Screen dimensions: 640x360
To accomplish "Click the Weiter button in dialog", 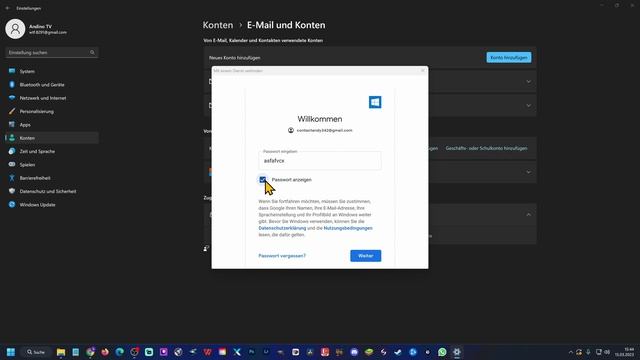I will (365, 256).
